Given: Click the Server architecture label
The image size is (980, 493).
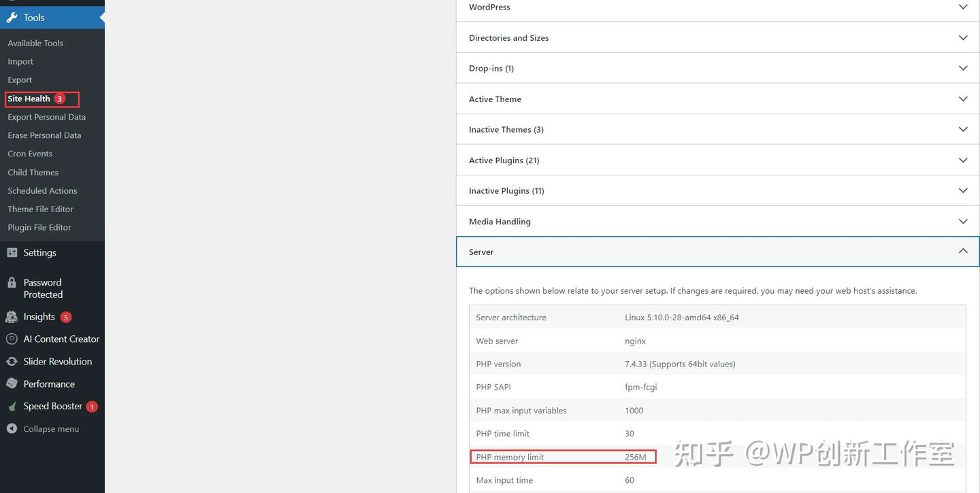Looking at the screenshot, I should (511, 318).
